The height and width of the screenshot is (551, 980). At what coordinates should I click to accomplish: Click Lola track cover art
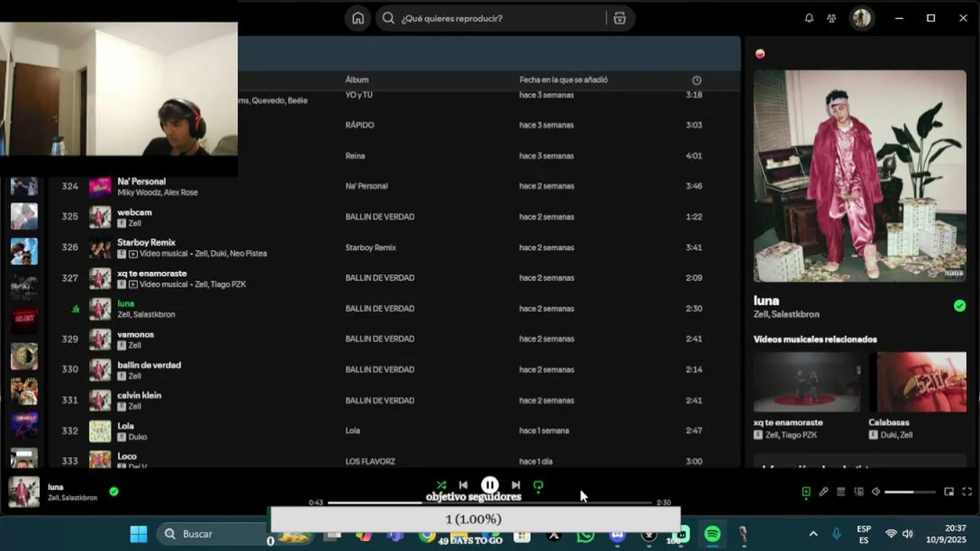pos(100,431)
